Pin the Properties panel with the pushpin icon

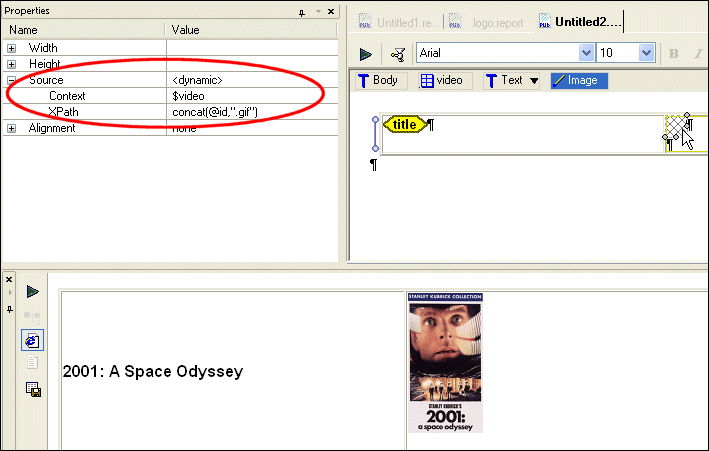pyautogui.click(x=302, y=11)
